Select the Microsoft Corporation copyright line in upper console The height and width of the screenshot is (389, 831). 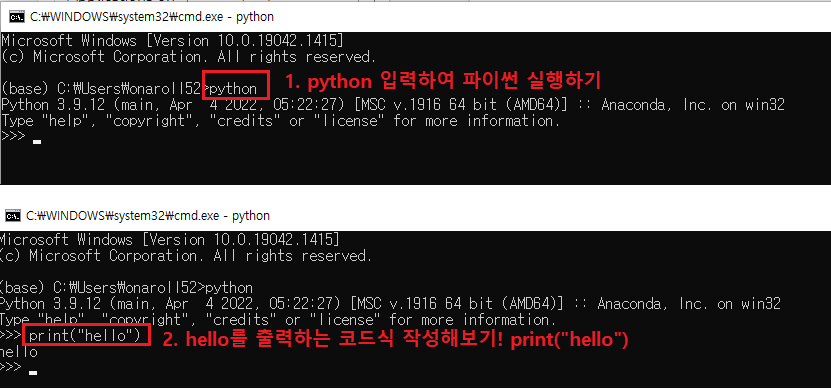point(189,57)
